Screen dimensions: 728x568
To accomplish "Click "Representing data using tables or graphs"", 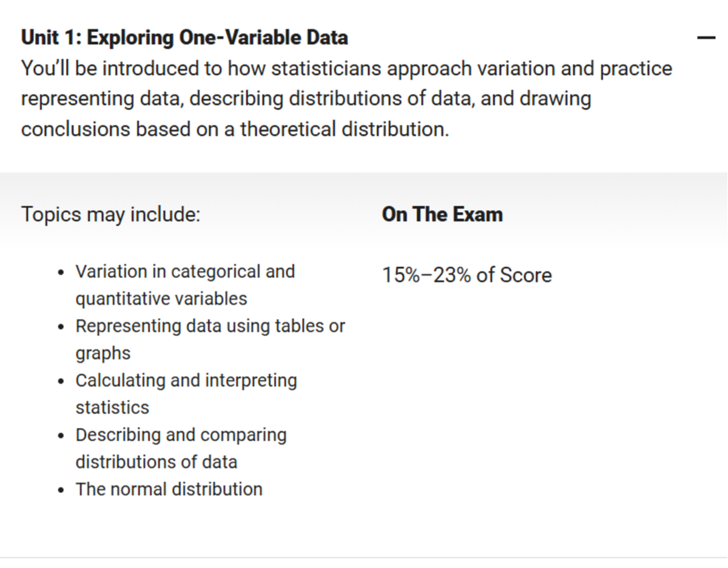I will coord(211,339).
